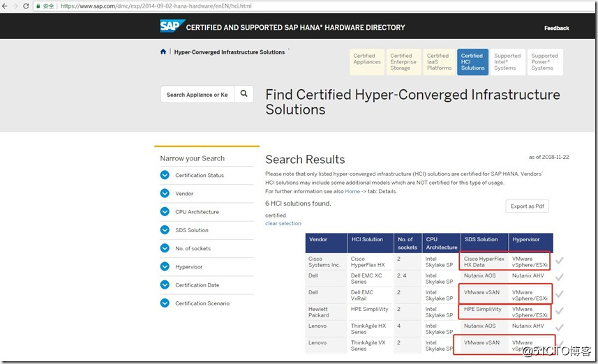
Task: Click the browser forward arrow
Action: tap(15, 6)
